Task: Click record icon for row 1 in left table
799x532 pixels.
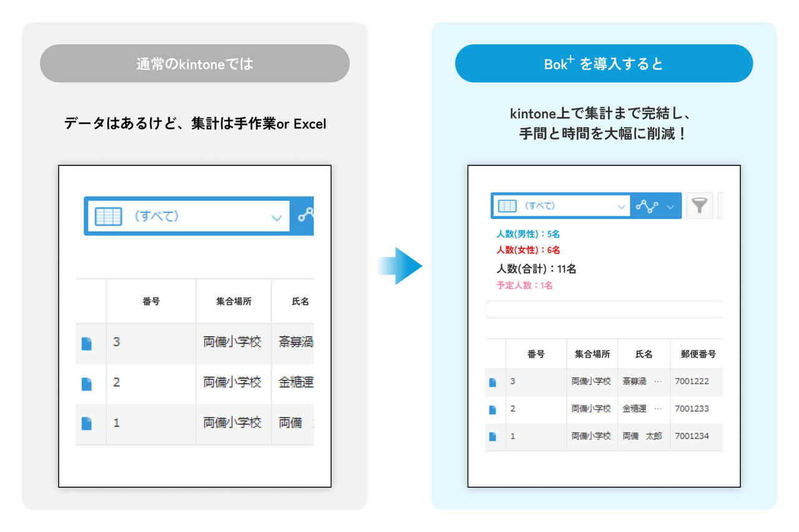Action: (x=87, y=423)
